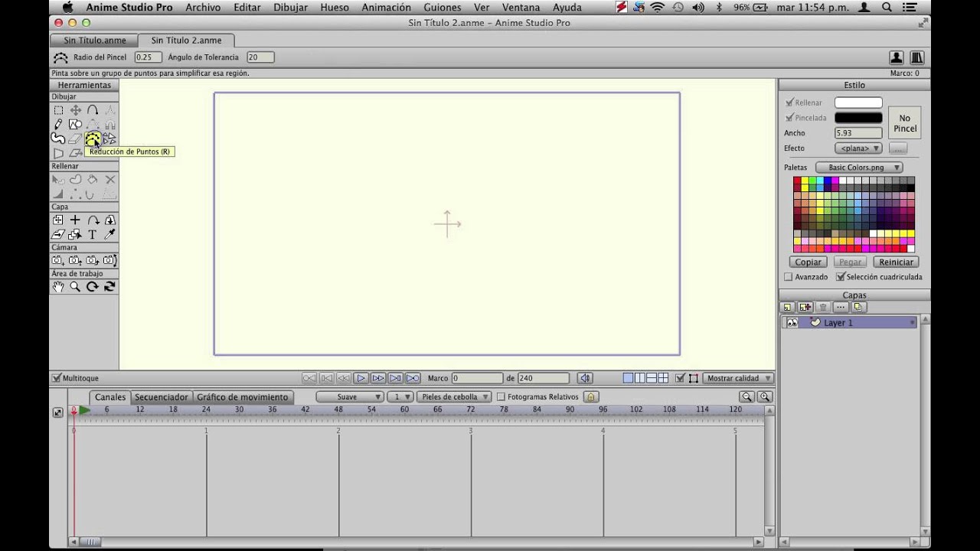Choose the Layer Selector tool
Screen dimensions: 980x551
click(x=75, y=235)
